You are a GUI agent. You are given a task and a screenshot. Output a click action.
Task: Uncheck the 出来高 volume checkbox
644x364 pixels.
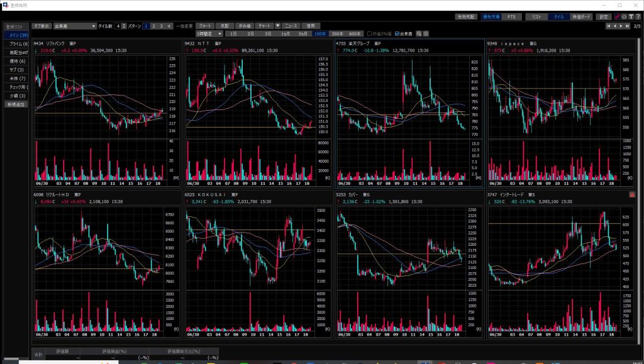coord(397,33)
